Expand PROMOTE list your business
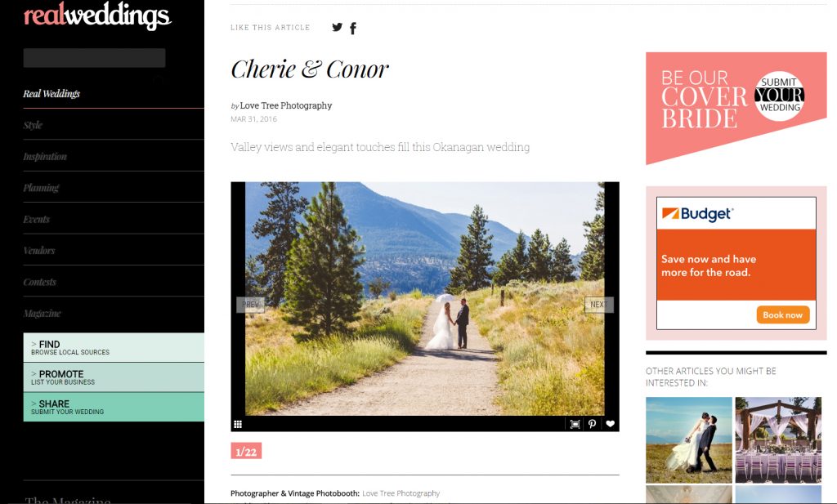The height and width of the screenshot is (504, 837). [114, 377]
